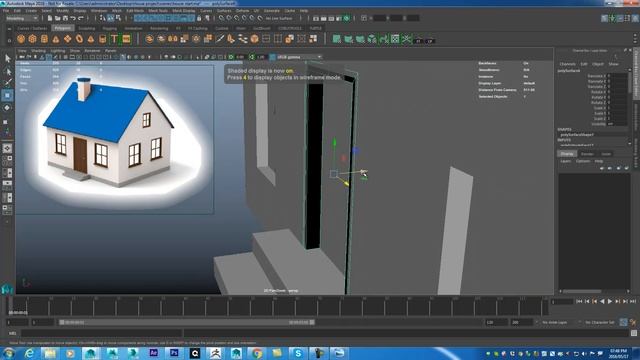
Task: Toggle select by object type mode
Action: click(x=110, y=18)
